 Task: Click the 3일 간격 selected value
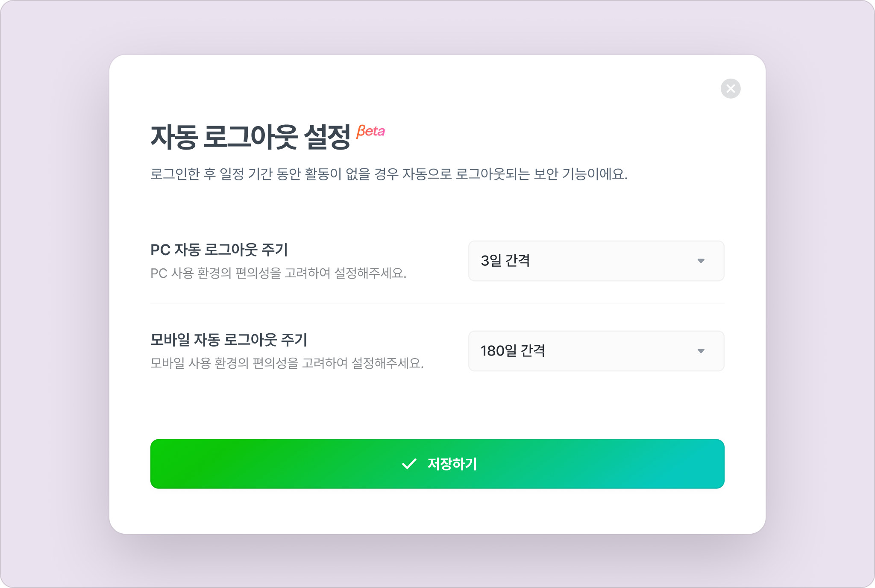(505, 261)
